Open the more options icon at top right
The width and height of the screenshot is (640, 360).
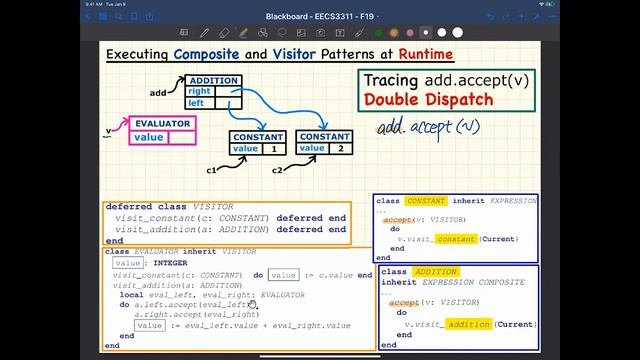click(553, 17)
